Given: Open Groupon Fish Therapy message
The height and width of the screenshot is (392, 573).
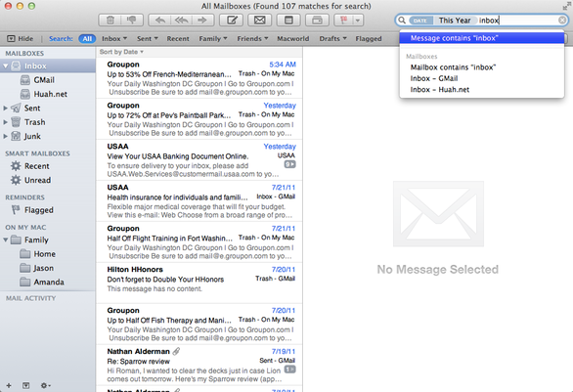Looking at the screenshot, I should click(199, 324).
